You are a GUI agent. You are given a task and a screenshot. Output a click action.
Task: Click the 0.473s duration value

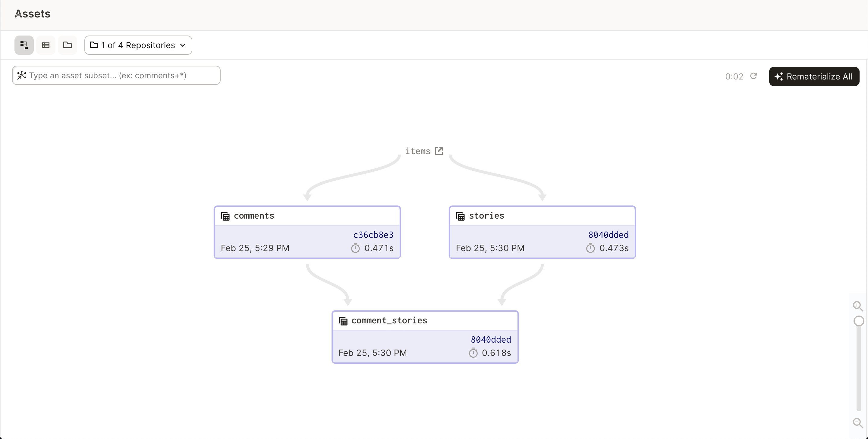pos(614,248)
